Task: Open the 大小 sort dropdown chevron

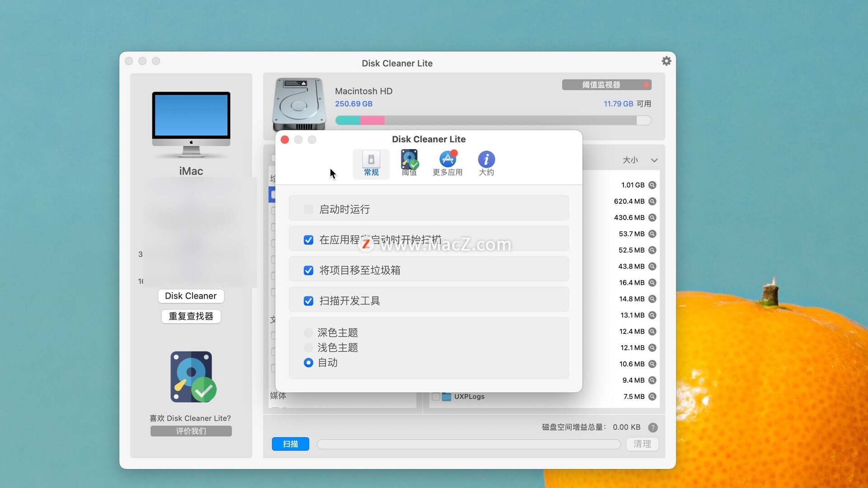Action: tap(654, 160)
